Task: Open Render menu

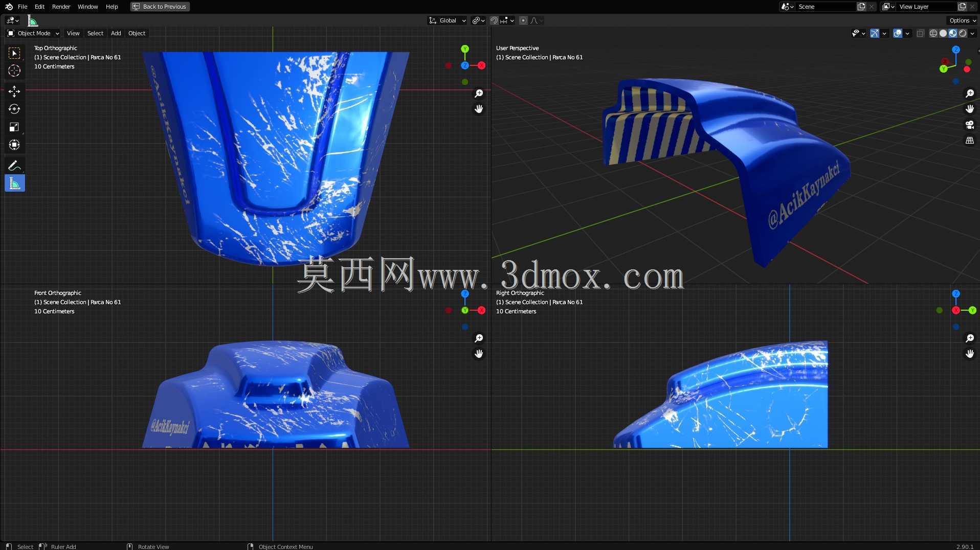Action: [61, 7]
